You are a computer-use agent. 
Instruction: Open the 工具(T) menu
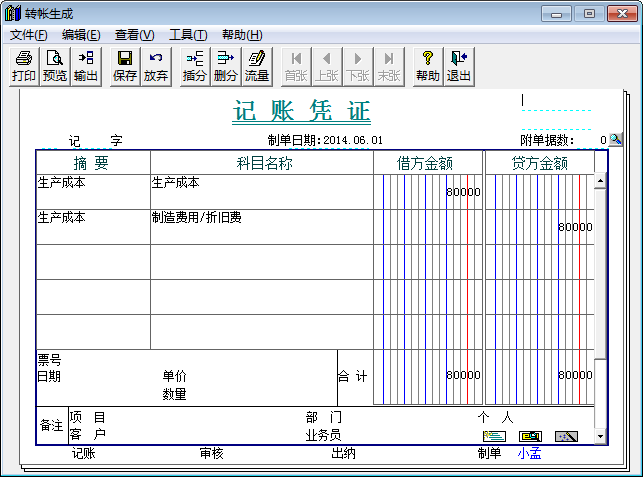coord(188,35)
